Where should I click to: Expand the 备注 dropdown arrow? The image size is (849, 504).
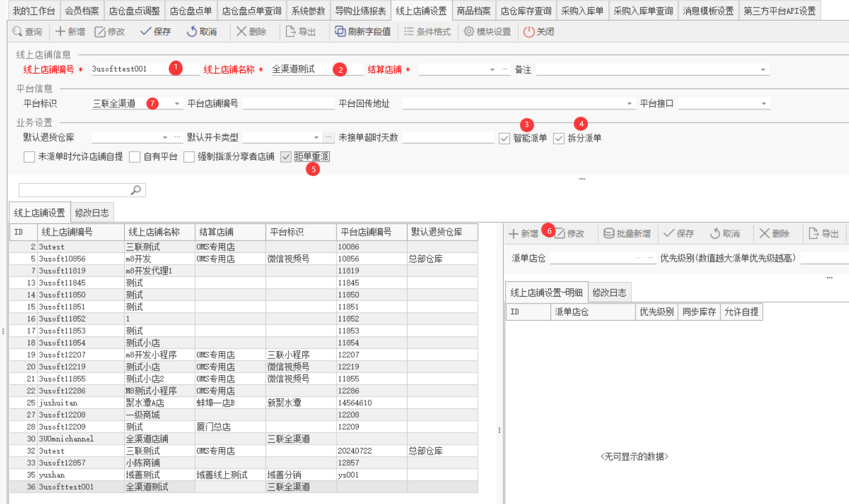point(764,70)
